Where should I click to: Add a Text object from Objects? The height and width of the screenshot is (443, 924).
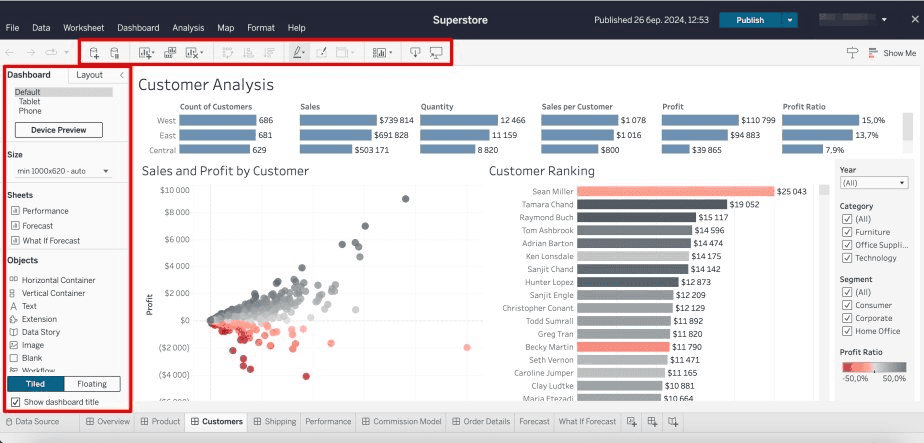23,306
